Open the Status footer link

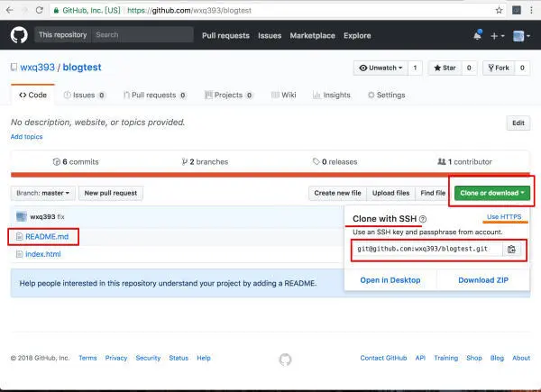179,358
